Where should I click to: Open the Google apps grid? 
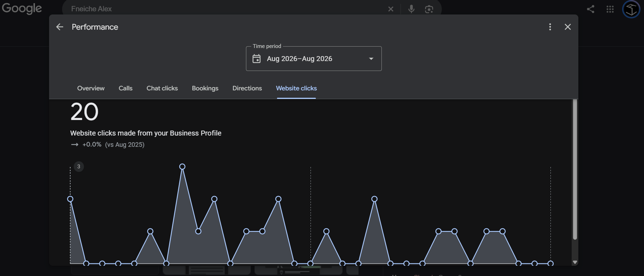(x=610, y=9)
